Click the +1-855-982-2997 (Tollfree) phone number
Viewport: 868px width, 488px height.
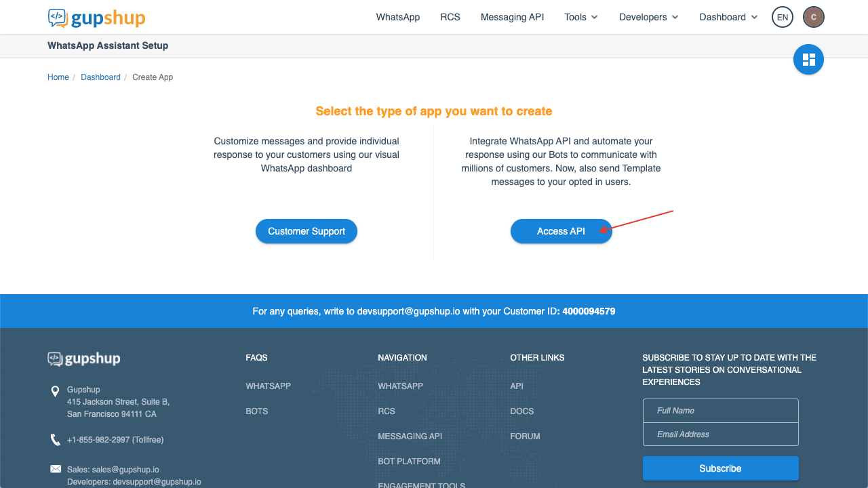[x=115, y=440]
